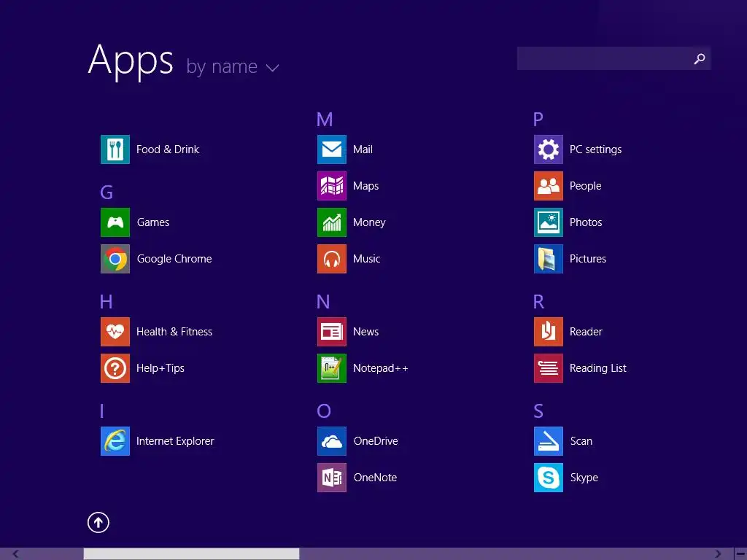Click the scrollbar right arrow
Viewport: 747px width, 560px height.
coord(718,554)
